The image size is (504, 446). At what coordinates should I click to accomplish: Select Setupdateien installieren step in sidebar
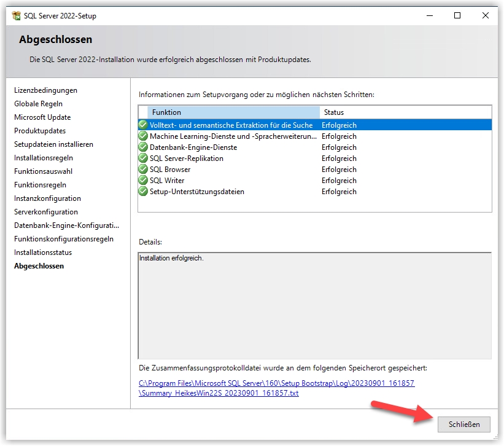53,144
